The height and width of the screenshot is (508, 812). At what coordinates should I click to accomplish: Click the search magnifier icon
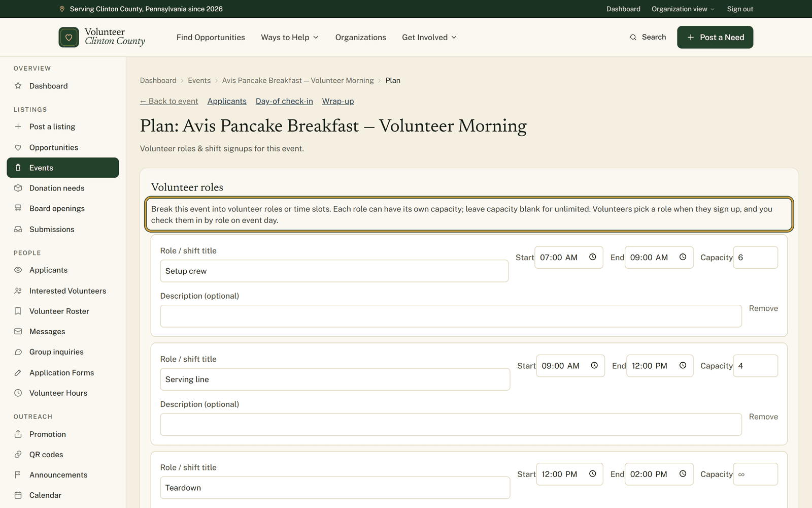(633, 37)
